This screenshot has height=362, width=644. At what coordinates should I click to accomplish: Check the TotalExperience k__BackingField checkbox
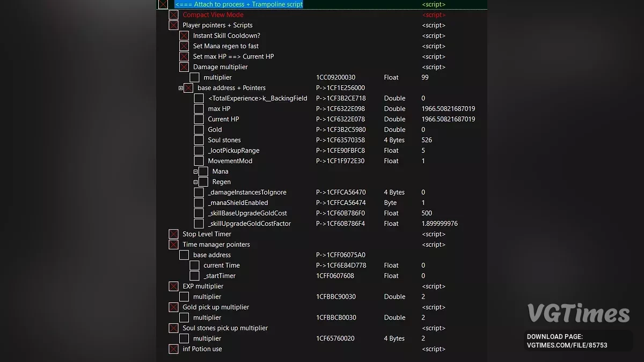199,98
